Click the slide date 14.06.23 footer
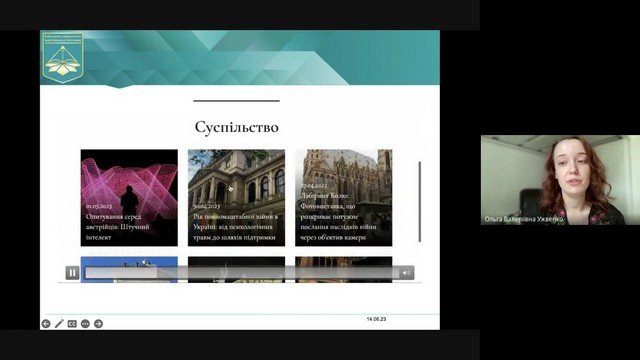 [376, 319]
